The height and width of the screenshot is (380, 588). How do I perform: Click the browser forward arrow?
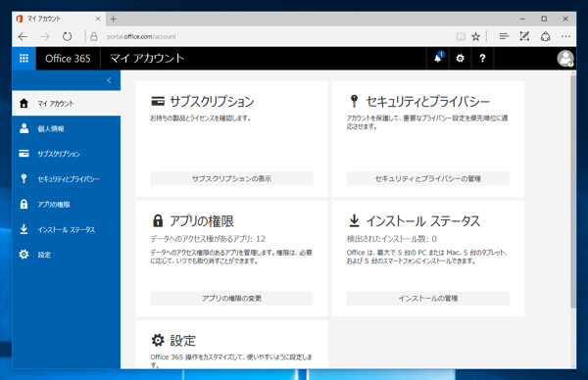[45, 36]
